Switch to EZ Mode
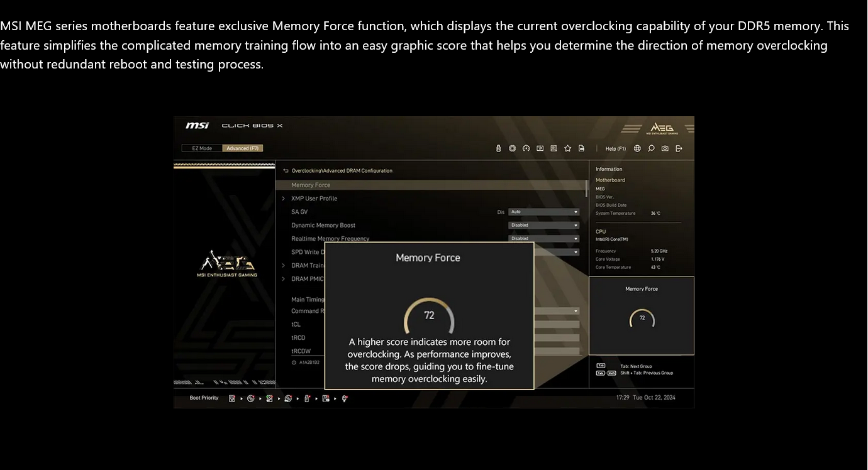This screenshot has height=470, width=868. point(202,149)
